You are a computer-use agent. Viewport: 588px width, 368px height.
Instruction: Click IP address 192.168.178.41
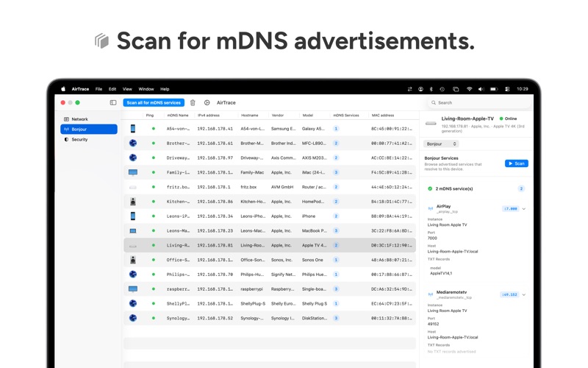coord(215,129)
